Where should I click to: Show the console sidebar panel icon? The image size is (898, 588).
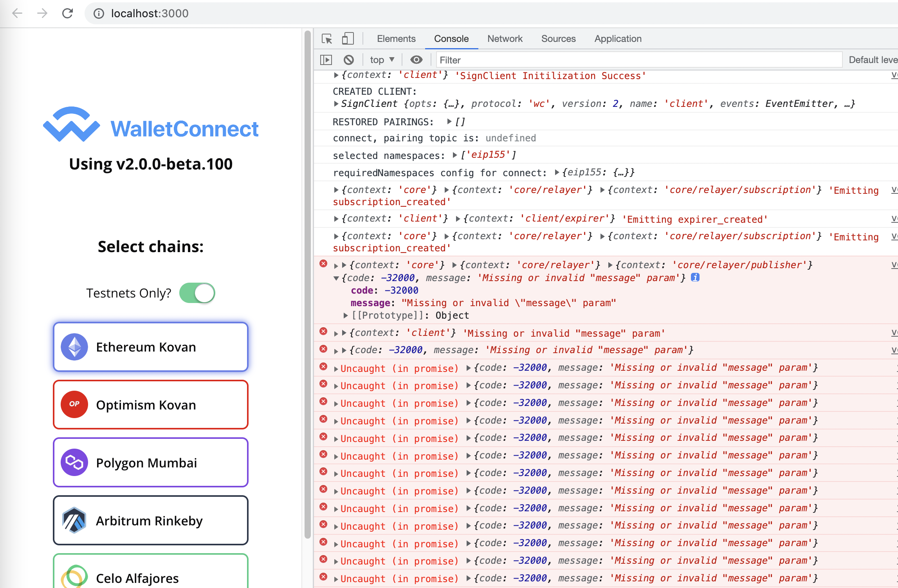[326, 60]
